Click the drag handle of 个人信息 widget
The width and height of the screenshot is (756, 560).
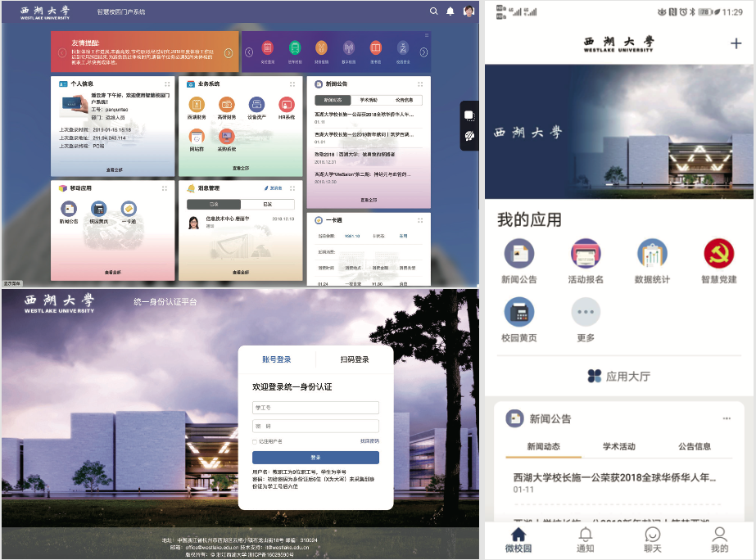click(167, 84)
